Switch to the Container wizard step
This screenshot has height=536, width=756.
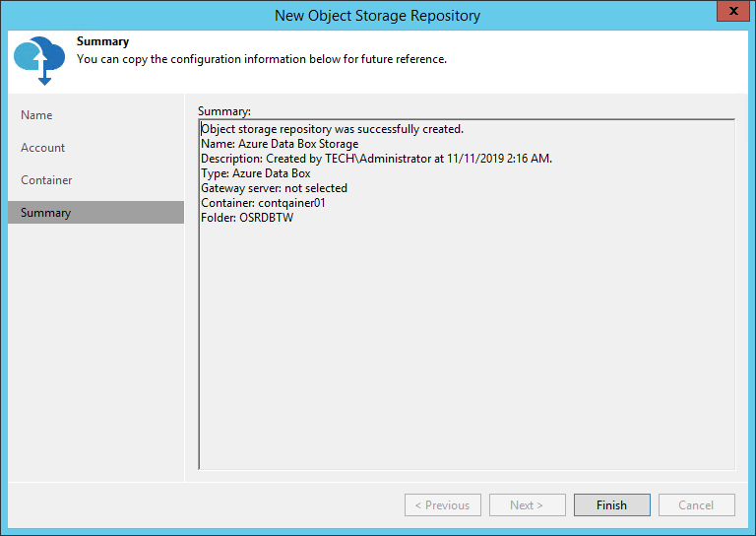pos(46,180)
